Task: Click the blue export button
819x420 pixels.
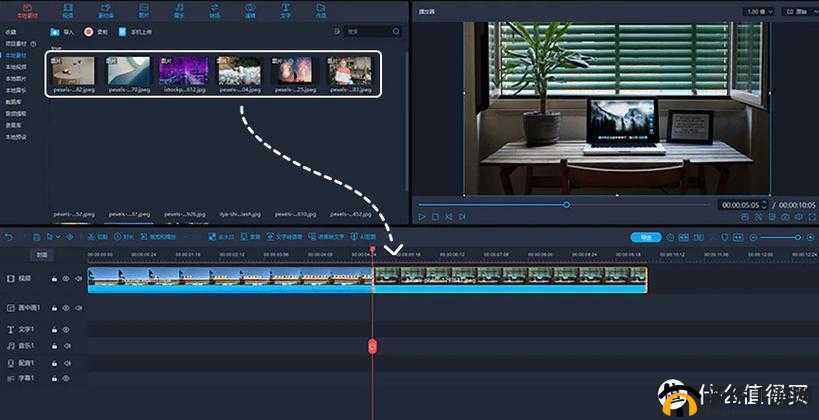Action: pyautogui.click(x=645, y=237)
